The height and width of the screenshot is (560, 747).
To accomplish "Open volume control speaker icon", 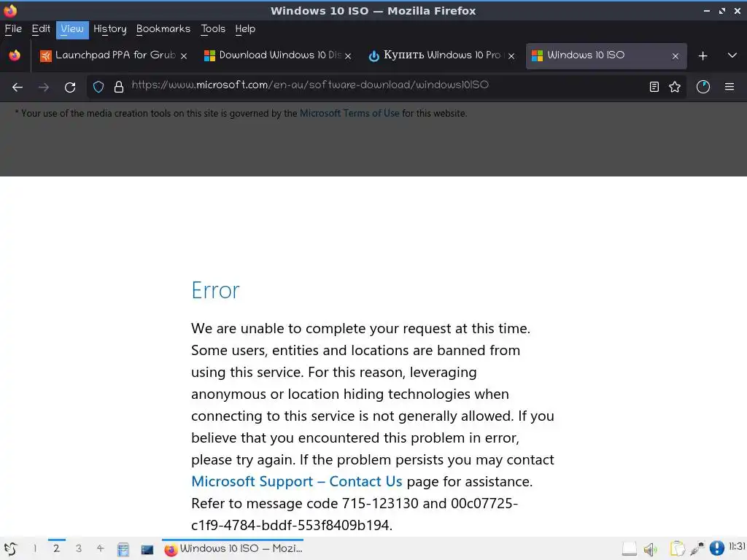I will pos(650,550).
